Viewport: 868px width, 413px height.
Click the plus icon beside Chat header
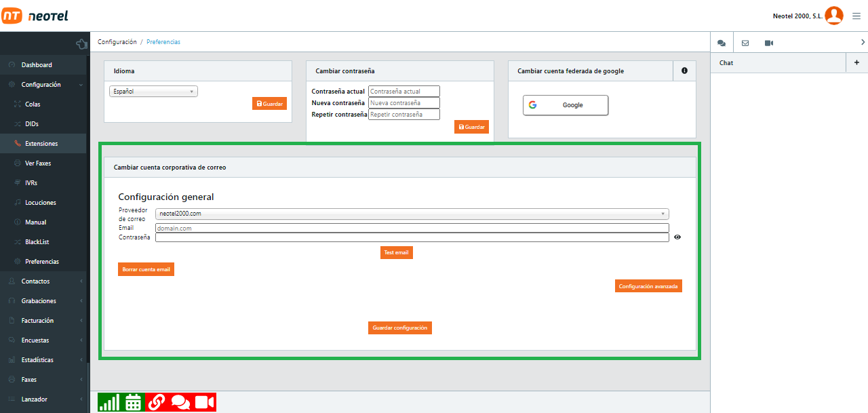point(856,62)
